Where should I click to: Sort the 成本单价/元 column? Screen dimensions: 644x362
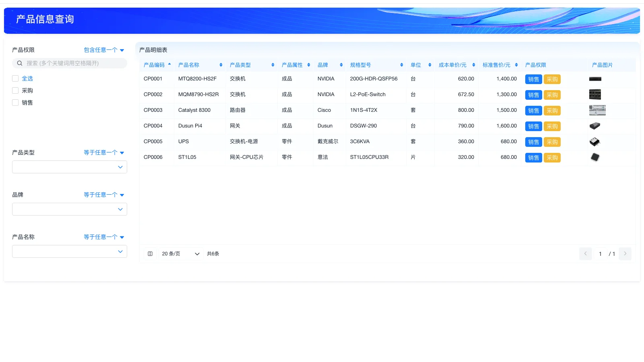point(474,64)
